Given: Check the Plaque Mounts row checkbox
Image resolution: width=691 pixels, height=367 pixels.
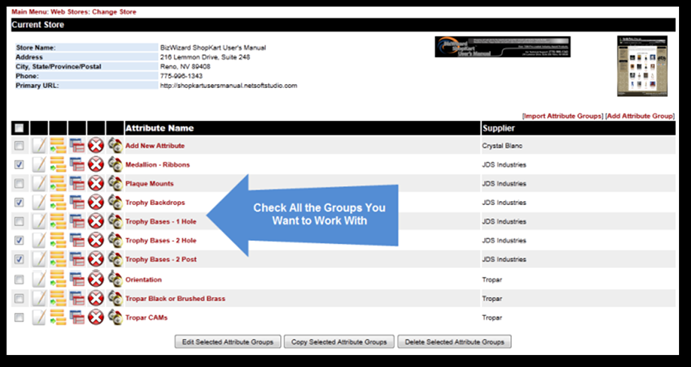Looking at the screenshot, I should click(x=19, y=183).
